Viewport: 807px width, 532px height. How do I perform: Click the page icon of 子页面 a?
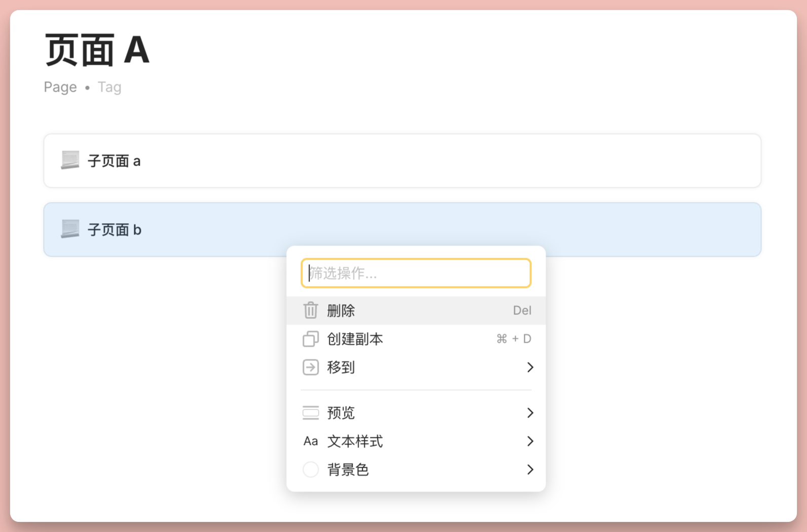pos(70,160)
